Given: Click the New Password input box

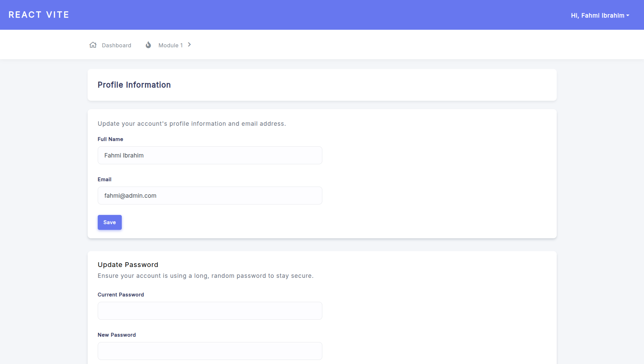Looking at the screenshot, I should 210,351.
